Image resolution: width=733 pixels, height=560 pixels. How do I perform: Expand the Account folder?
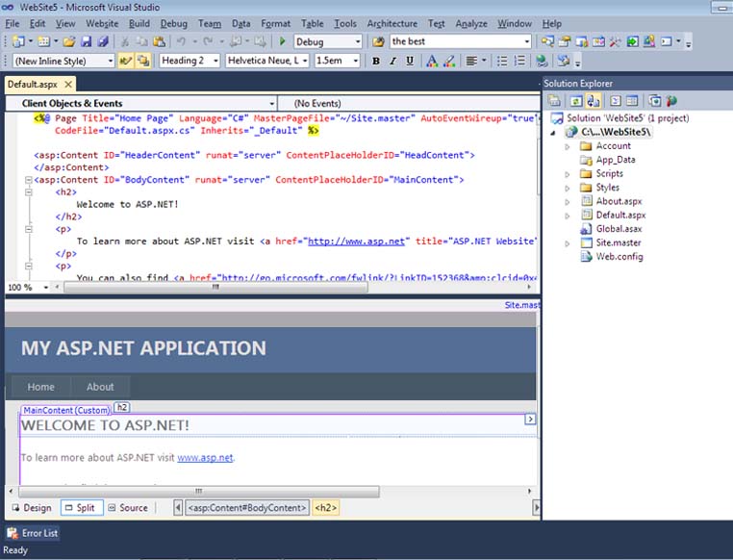pos(567,146)
